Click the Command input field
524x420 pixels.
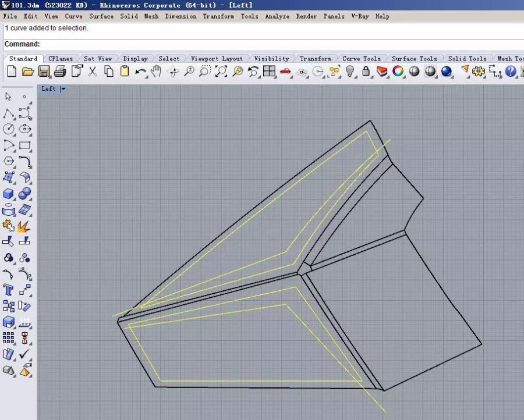click(279, 44)
